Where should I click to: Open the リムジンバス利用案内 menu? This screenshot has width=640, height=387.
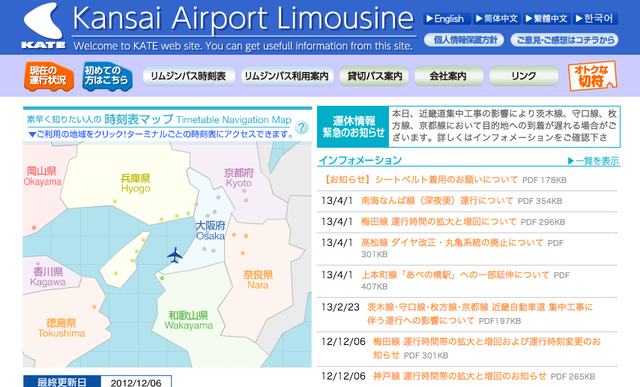click(x=287, y=76)
